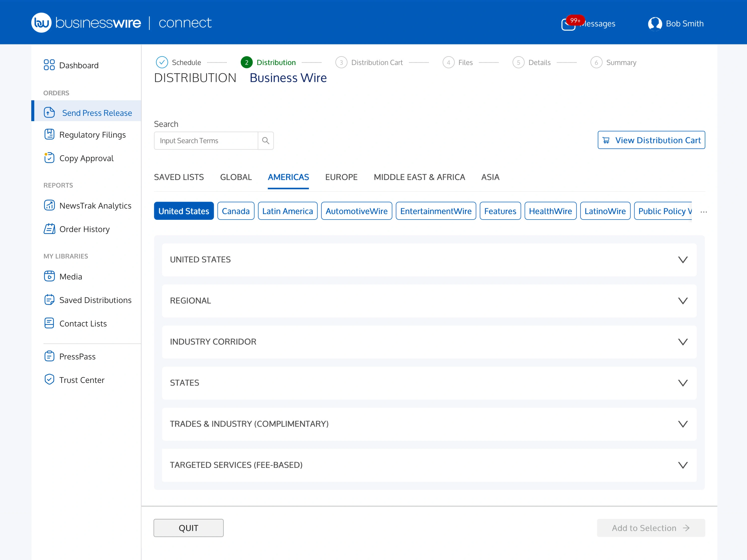Click step 4 Files circle

(448, 62)
